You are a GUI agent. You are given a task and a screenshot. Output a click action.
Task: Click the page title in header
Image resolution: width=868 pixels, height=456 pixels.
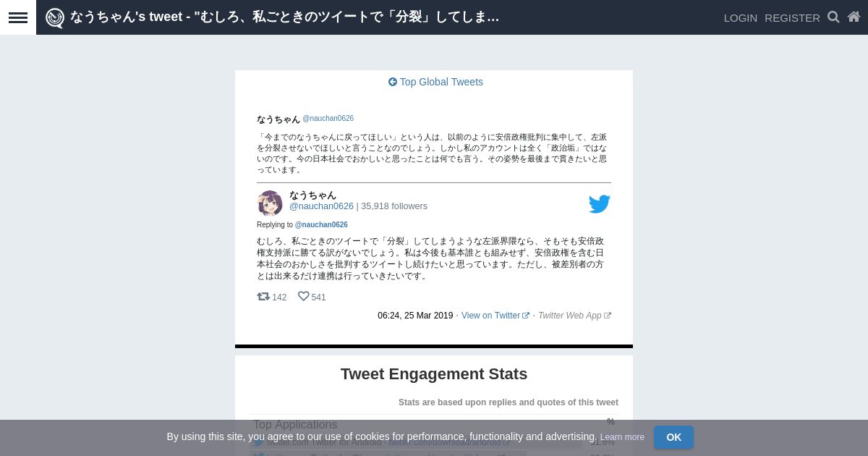(x=284, y=17)
